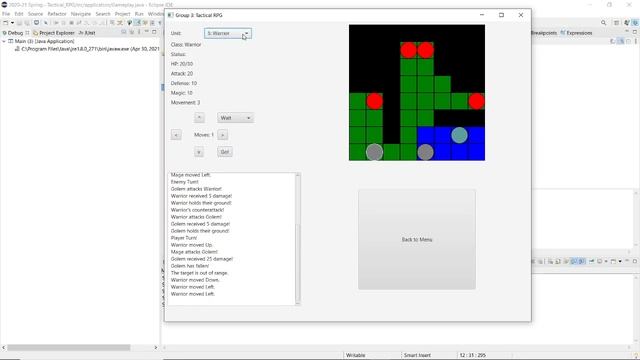Viewport: 640px width, 360px height.
Task: Minimize the Breakpoints view panel
Action: click(x=627, y=31)
